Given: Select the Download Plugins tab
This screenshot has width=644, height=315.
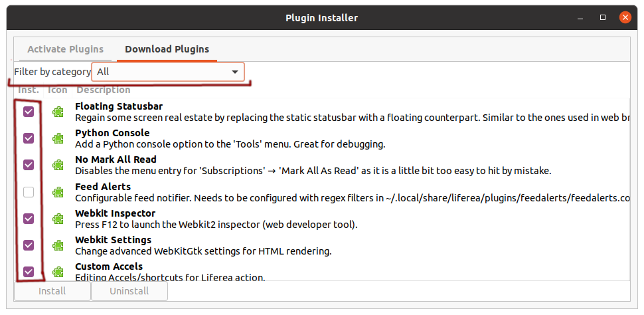Looking at the screenshot, I should 167,49.
